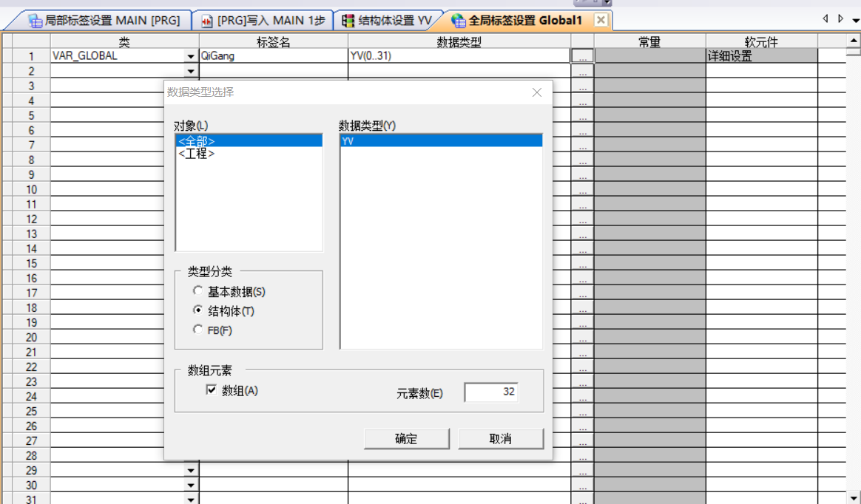Open the tab list dropdown arrow
Viewport: 861px width, 504px height.
(854, 21)
